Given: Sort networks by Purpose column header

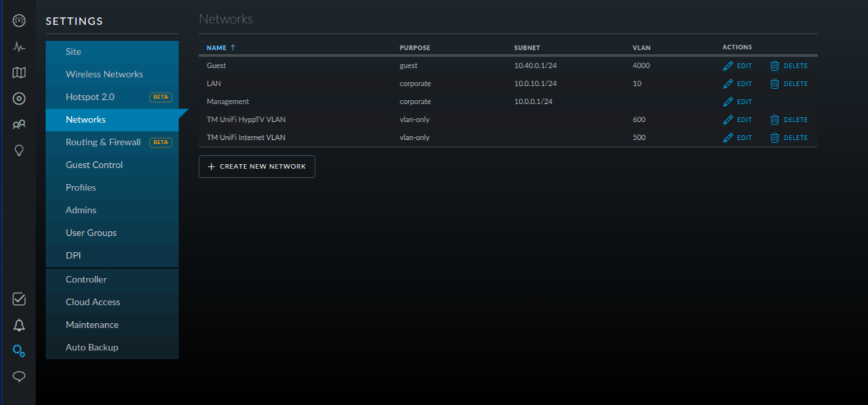Looking at the screenshot, I should pos(415,48).
